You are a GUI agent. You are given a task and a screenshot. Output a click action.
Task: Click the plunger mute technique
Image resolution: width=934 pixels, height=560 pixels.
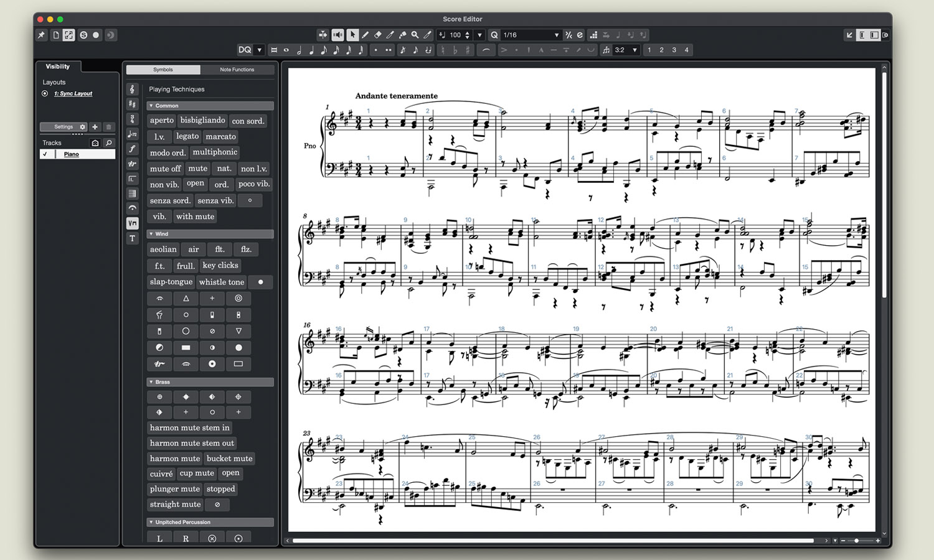tap(175, 489)
